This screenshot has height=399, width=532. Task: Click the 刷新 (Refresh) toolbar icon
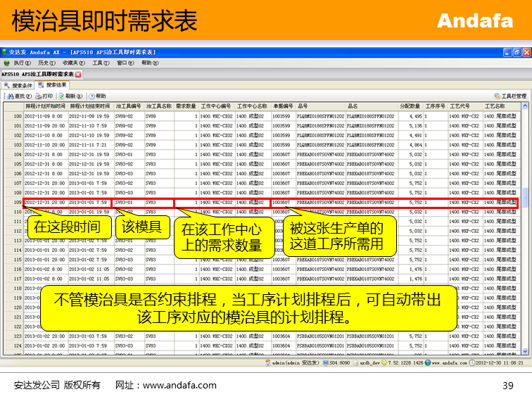coord(62,96)
